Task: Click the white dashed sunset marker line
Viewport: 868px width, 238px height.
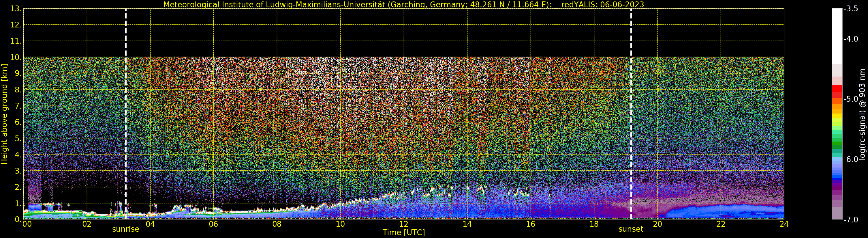Action: pos(631,114)
